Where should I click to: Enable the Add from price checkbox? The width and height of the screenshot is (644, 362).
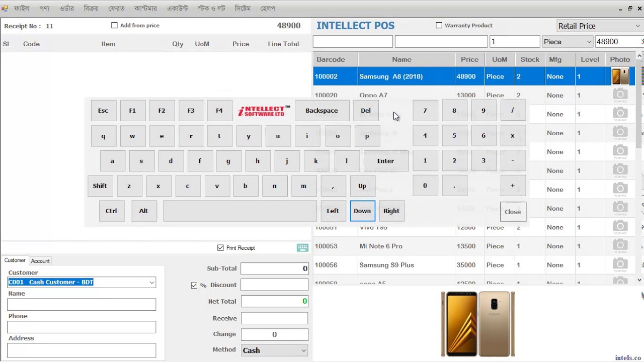pos(114,25)
